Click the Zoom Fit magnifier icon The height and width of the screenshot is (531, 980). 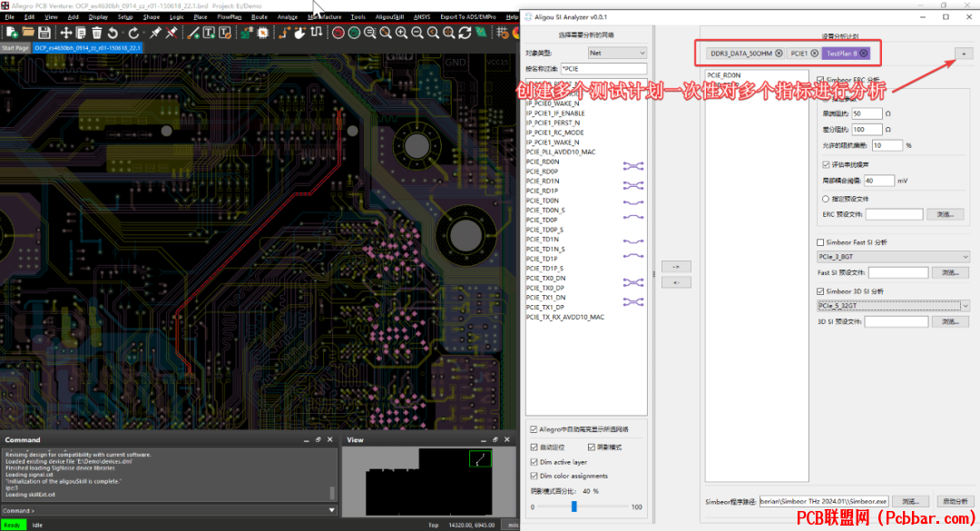click(x=386, y=33)
